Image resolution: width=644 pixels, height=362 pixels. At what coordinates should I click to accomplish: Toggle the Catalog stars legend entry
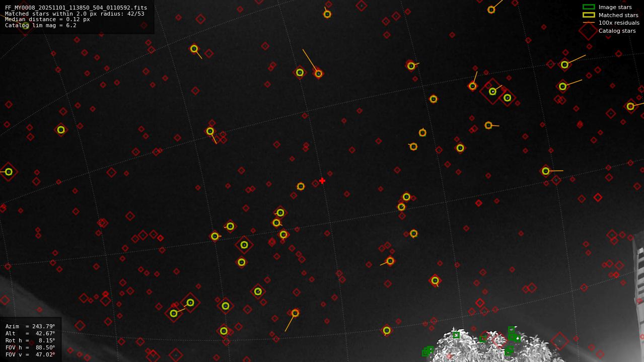617,30
